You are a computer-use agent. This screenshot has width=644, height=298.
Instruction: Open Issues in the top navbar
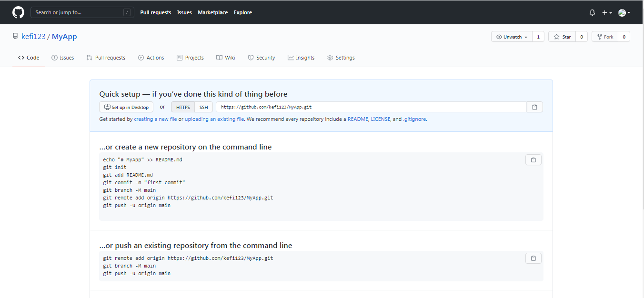[x=184, y=12]
